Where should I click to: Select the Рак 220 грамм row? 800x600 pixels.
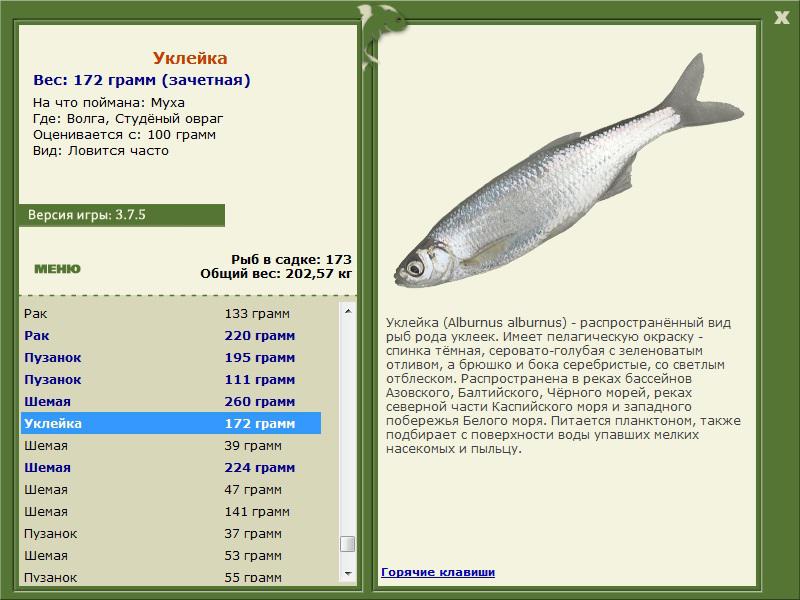pyautogui.click(x=171, y=336)
